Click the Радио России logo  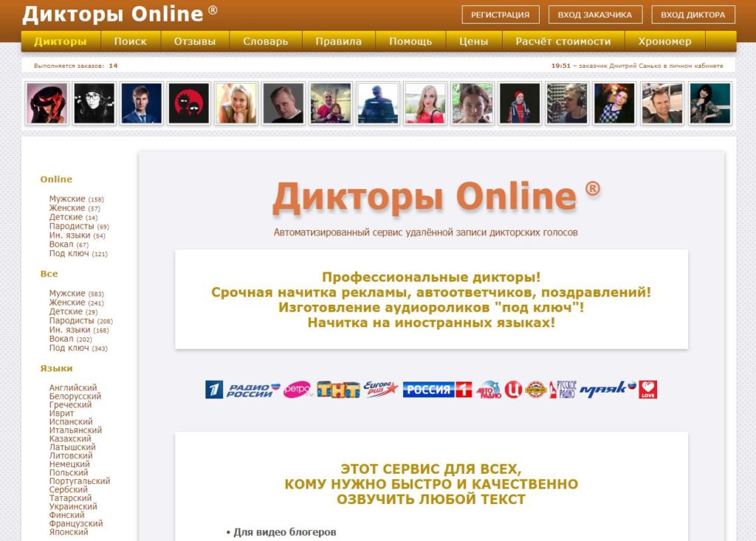pos(253,390)
